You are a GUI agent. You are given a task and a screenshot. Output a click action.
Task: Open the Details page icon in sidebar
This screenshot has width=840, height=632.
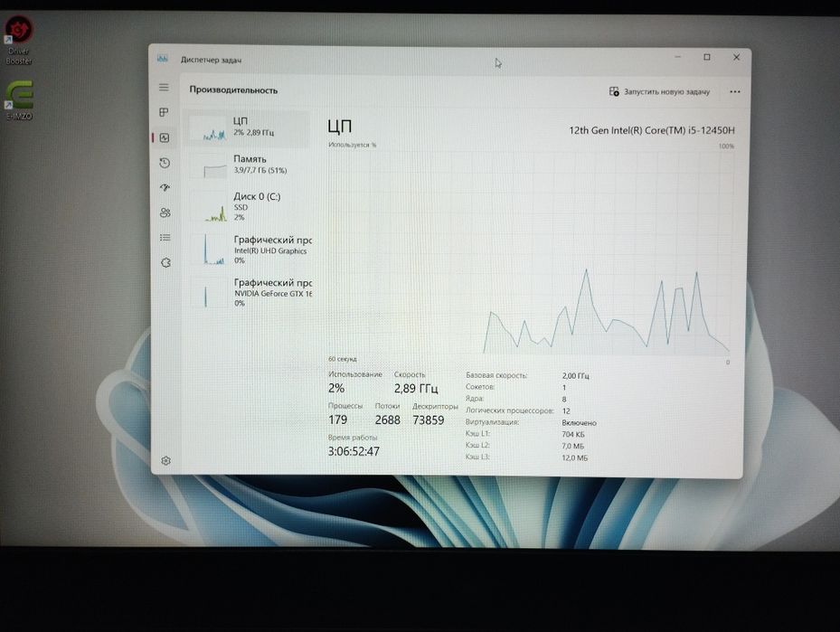[165, 237]
